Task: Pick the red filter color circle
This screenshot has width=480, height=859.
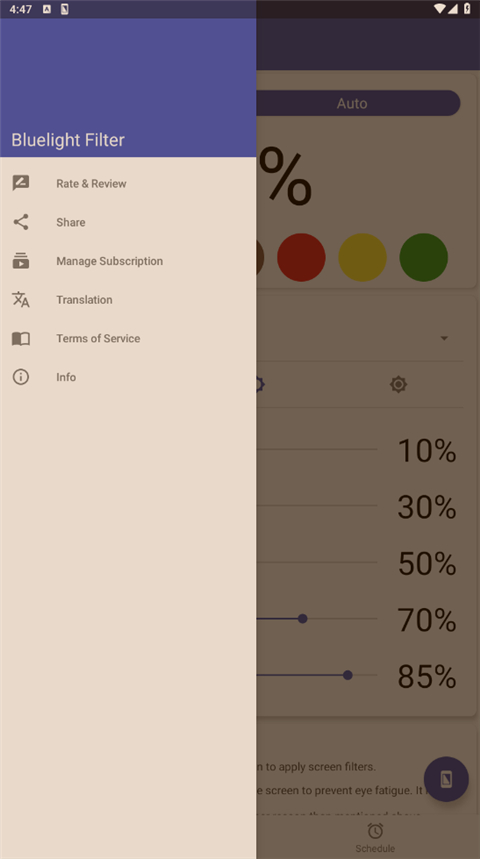Action: pyautogui.click(x=301, y=257)
